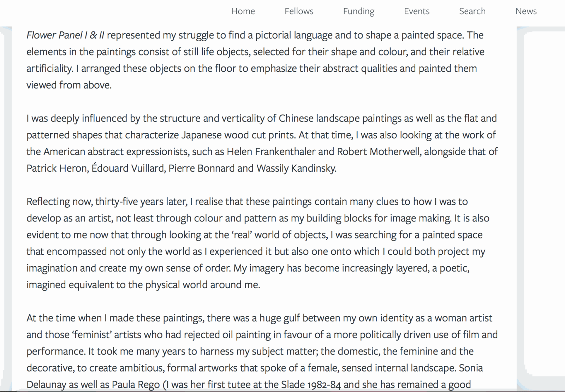The image size is (565, 392).
Task: Click the name Wassily Kandinsky
Action: pyautogui.click(x=296, y=169)
